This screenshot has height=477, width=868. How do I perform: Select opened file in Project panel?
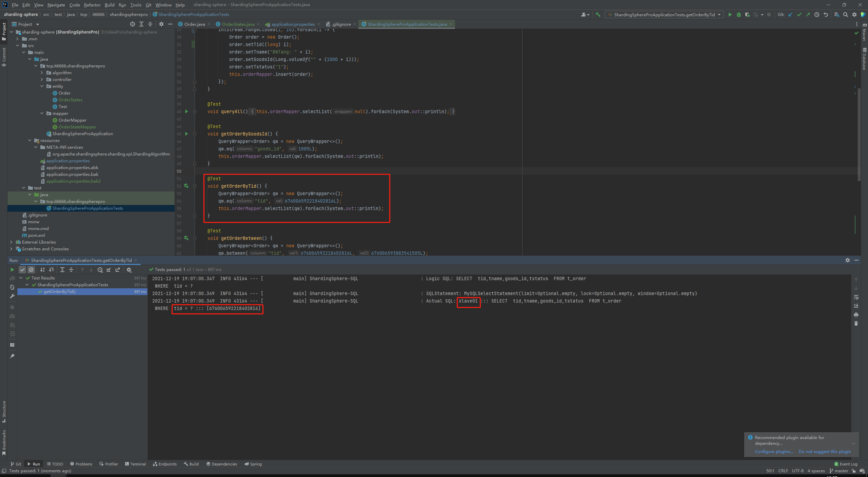click(133, 24)
